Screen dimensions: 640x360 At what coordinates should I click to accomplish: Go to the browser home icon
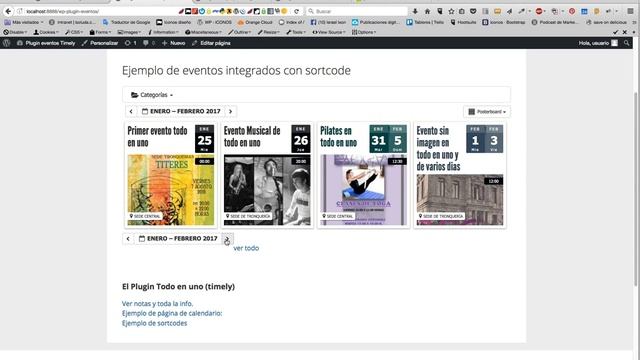click(x=427, y=11)
